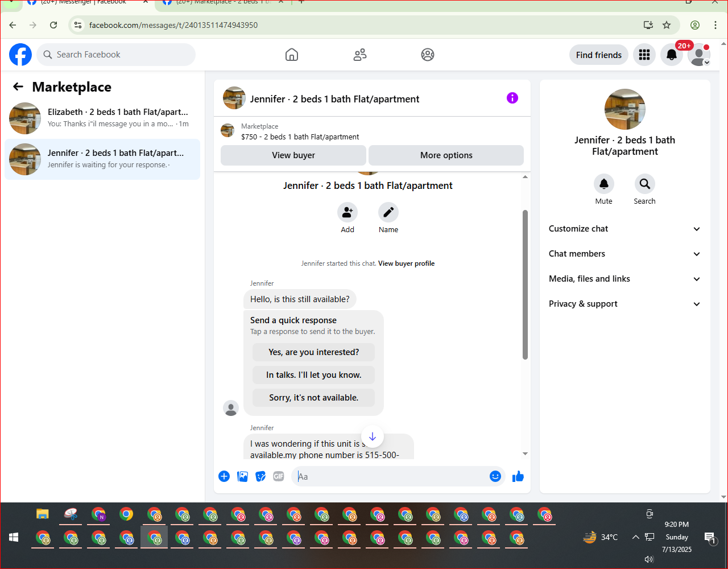Open the Windows Start button
This screenshot has height=569, width=728.
14,537
